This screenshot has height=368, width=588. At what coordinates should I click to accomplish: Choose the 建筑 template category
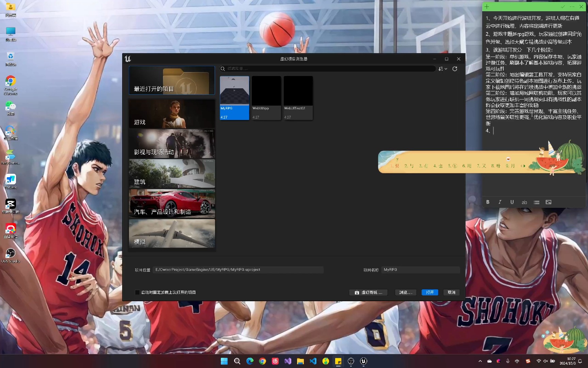point(172,173)
